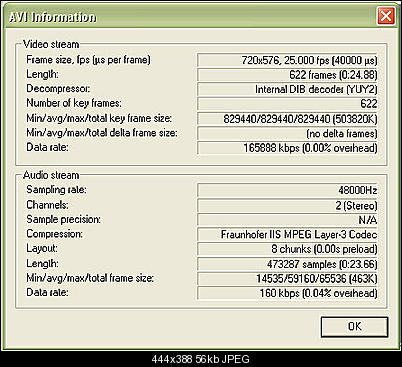Click the Number of key frames value
The height and width of the screenshot is (367, 402).
click(x=287, y=104)
